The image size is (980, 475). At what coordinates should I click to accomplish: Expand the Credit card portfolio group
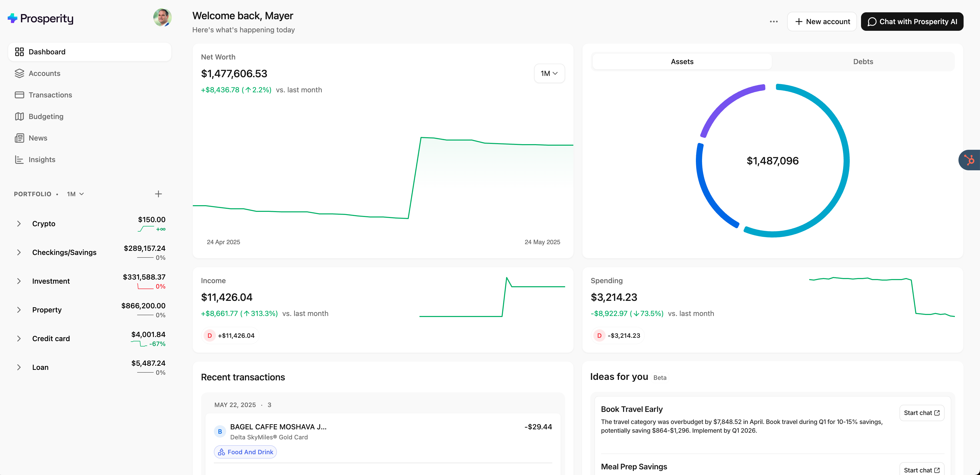click(x=19, y=339)
